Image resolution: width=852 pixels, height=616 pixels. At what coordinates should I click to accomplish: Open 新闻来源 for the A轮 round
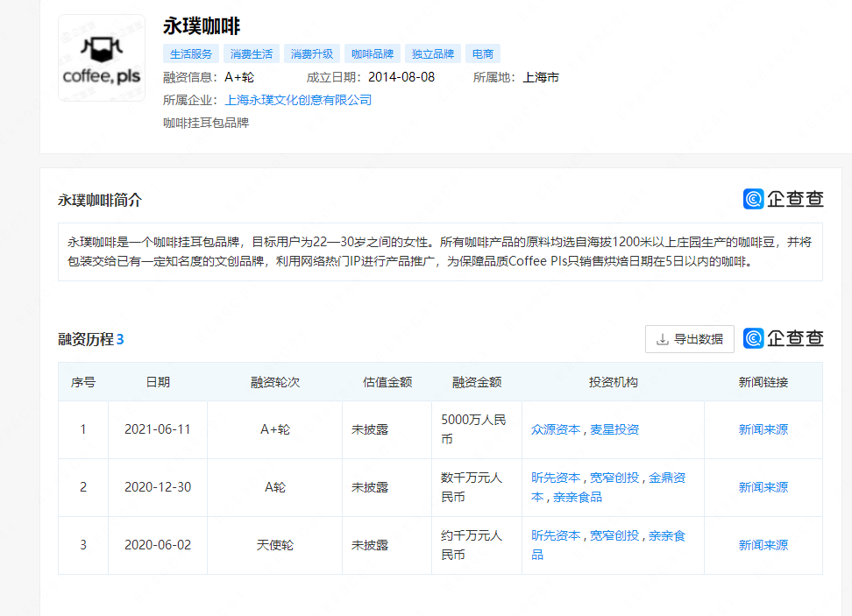click(x=762, y=487)
